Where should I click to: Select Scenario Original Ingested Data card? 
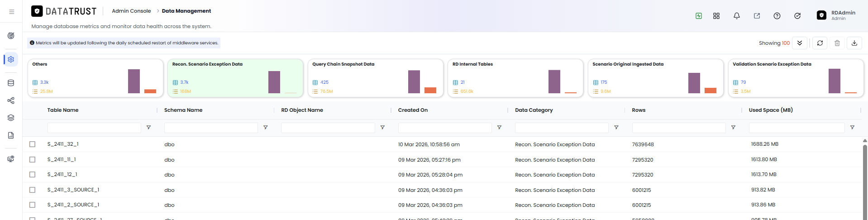[x=656, y=78]
